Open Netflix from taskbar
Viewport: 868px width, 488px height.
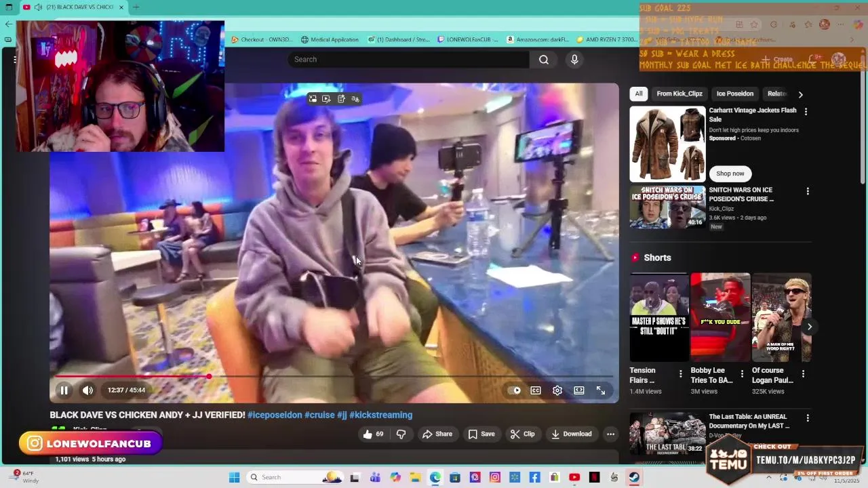point(594,477)
